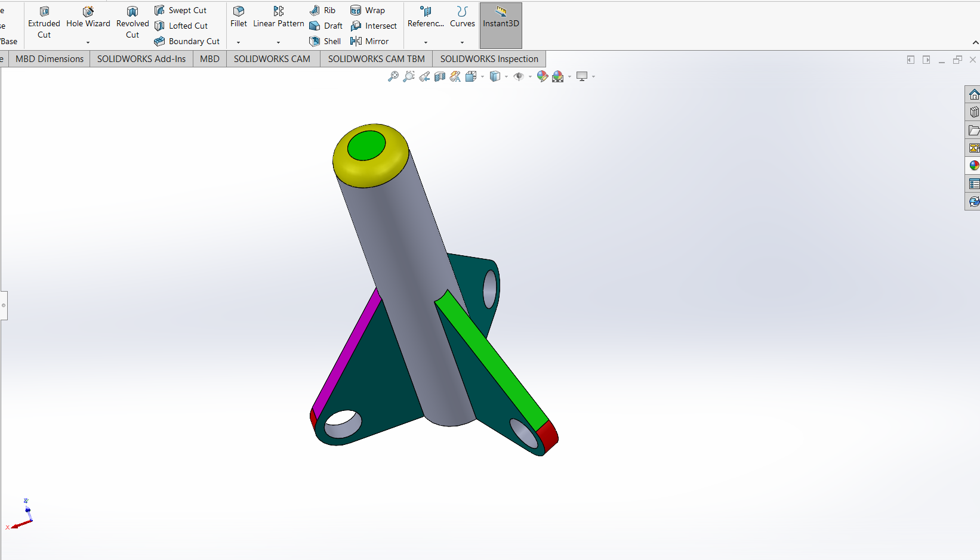
Task: Open the SOLIDWORKS Forum pane
Action: (974, 202)
